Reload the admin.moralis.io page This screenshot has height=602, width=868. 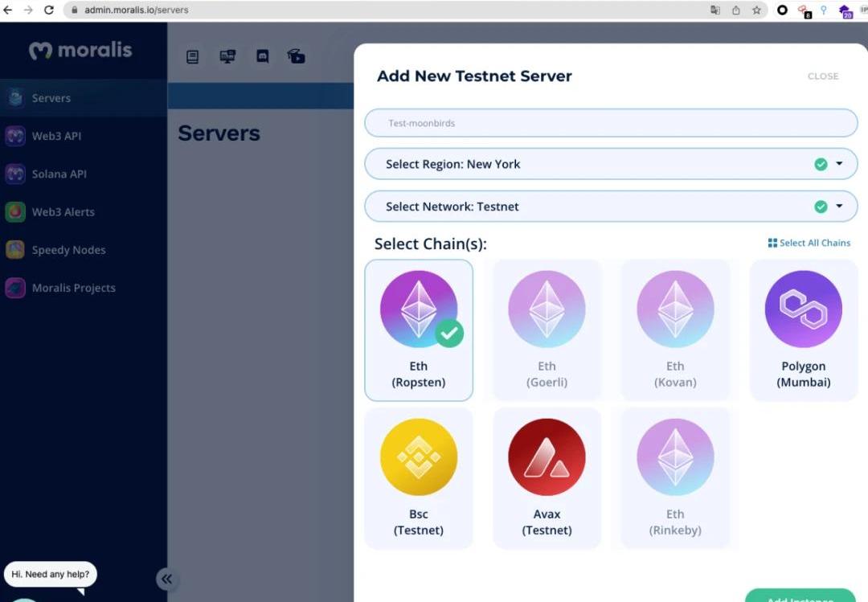[x=49, y=10]
